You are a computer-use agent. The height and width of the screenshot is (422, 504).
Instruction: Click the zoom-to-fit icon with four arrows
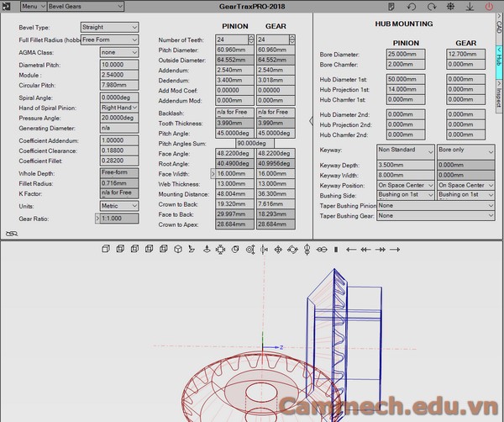point(220,250)
